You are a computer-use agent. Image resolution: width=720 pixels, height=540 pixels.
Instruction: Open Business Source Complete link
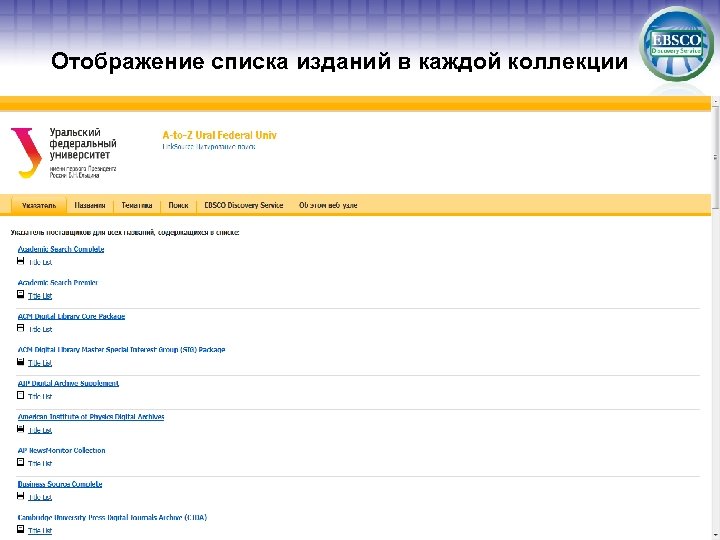pos(60,484)
